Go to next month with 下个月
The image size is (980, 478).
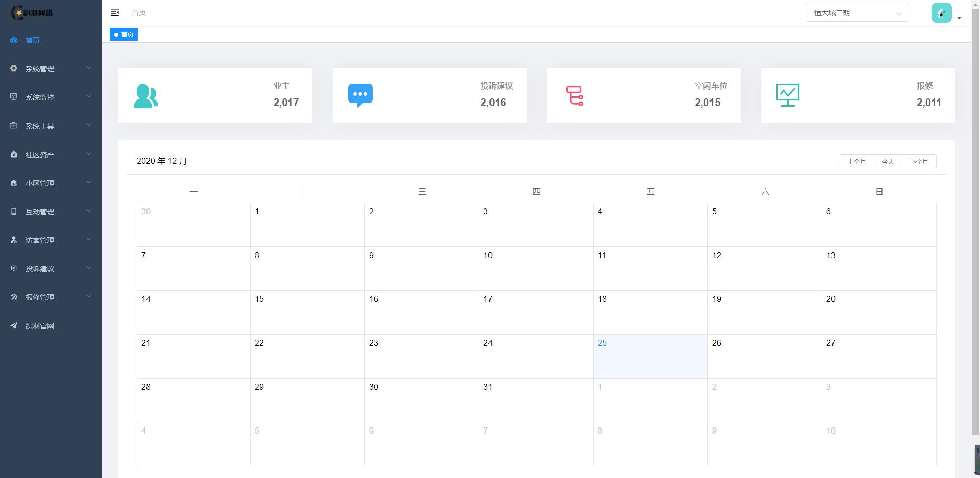tap(919, 161)
